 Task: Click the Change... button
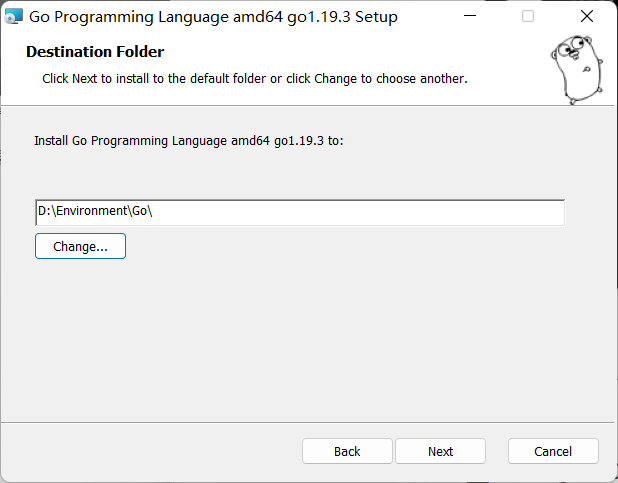click(x=80, y=246)
